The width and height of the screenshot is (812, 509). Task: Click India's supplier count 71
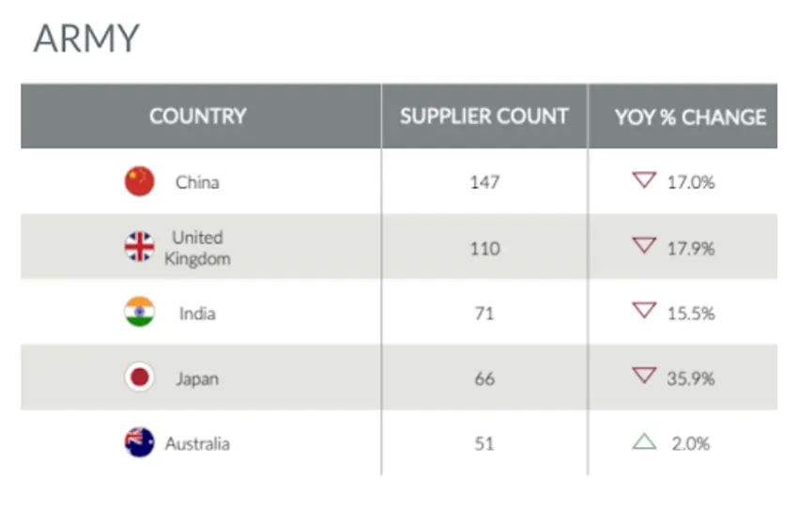[484, 313]
